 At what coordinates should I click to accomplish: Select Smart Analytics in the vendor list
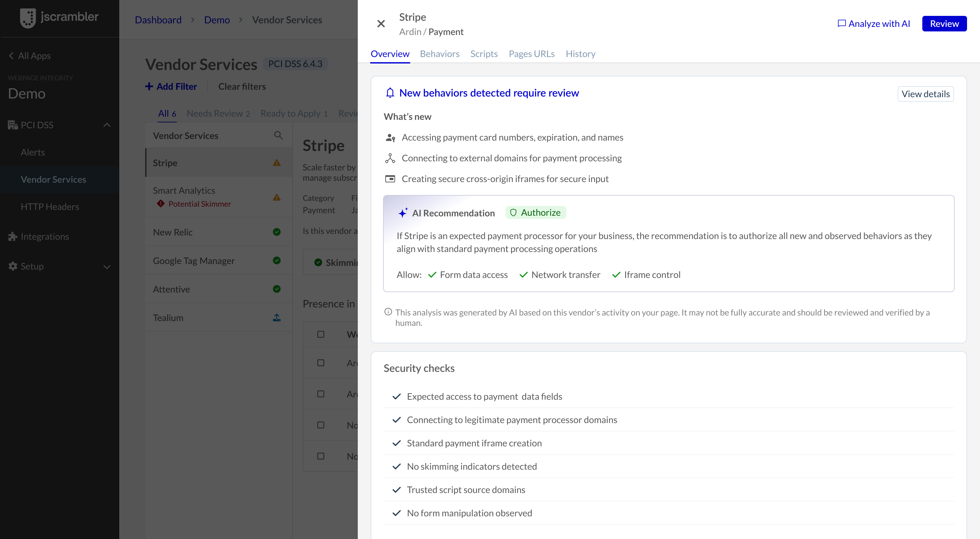coord(184,190)
